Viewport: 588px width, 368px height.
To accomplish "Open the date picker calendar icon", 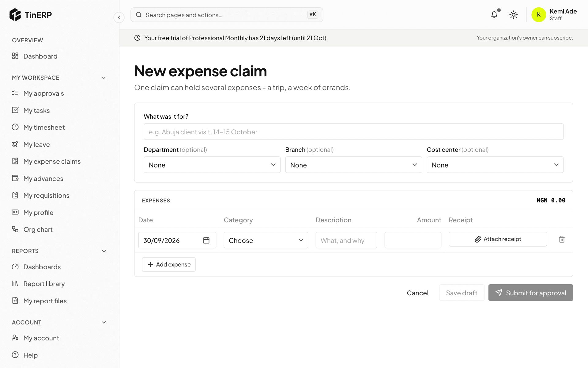I will click(x=206, y=240).
